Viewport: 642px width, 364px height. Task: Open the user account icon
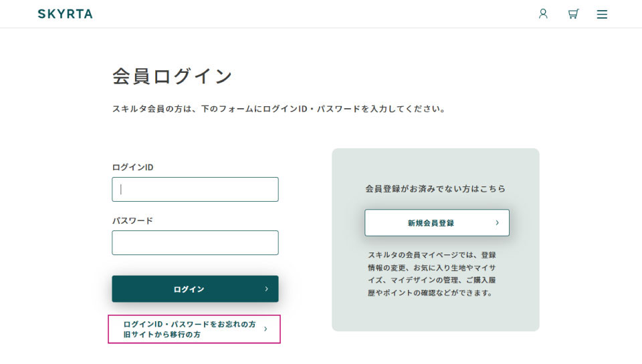[x=543, y=14]
